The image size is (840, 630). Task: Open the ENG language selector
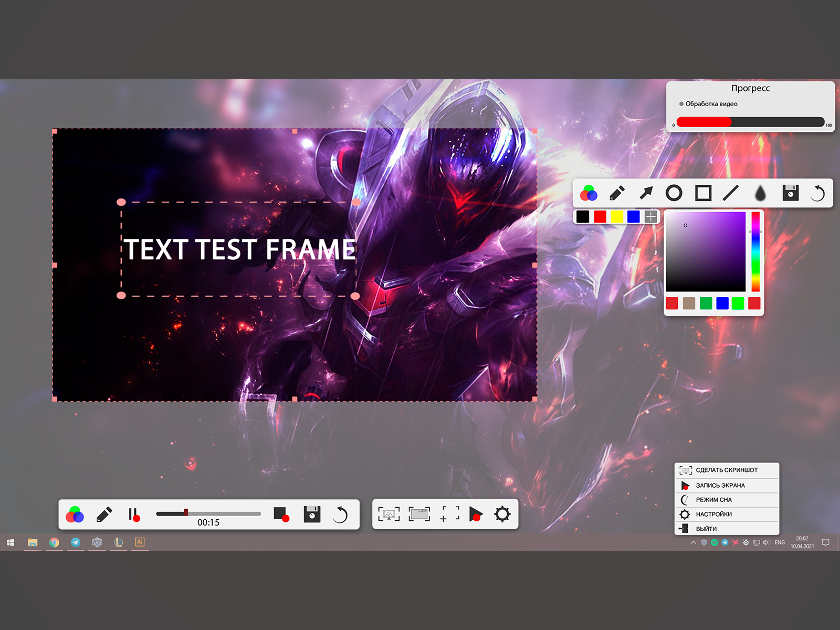click(779, 542)
